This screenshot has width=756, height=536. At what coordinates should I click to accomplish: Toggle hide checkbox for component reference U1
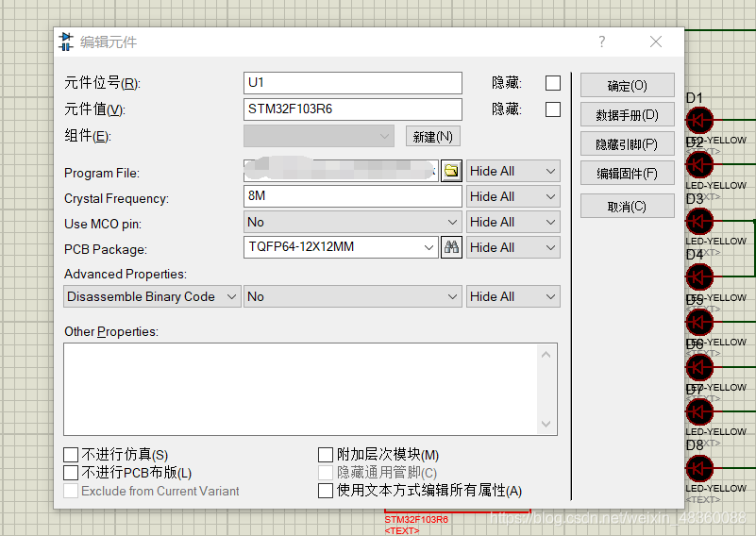click(x=553, y=83)
